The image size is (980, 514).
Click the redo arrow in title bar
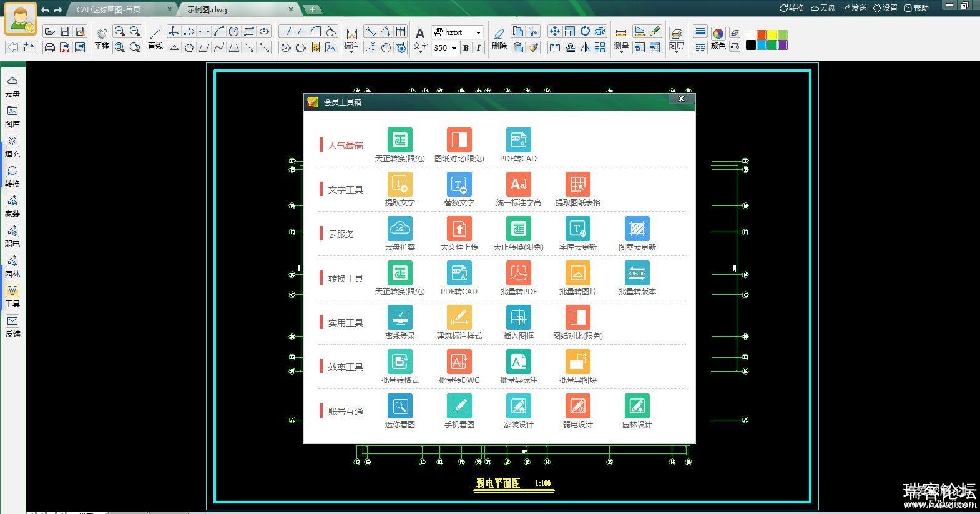point(57,10)
